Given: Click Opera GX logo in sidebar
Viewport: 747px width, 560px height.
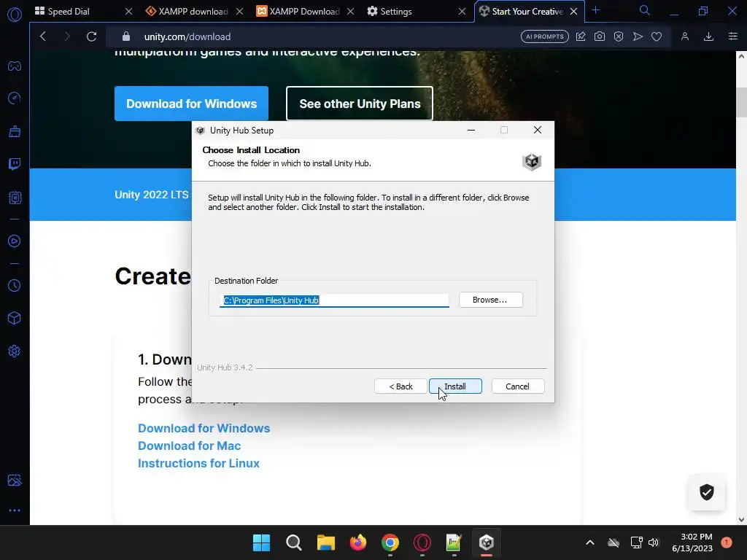Looking at the screenshot, I should (x=15, y=15).
